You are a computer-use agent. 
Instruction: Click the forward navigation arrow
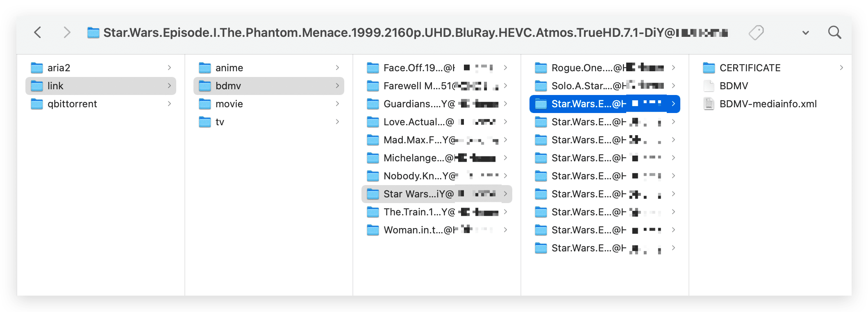click(x=67, y=32)
